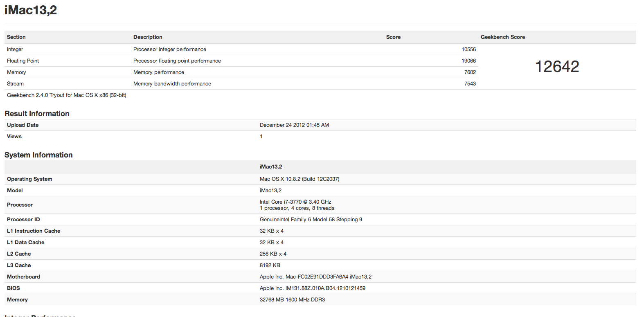Click the Processor ID label

[x=23, y=219]
